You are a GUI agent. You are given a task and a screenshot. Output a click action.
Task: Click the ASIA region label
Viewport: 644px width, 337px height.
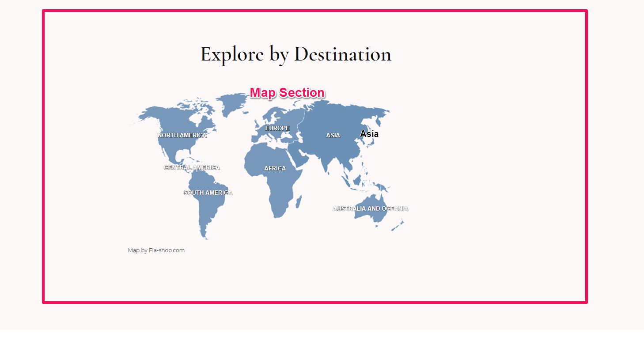(333, 135)
